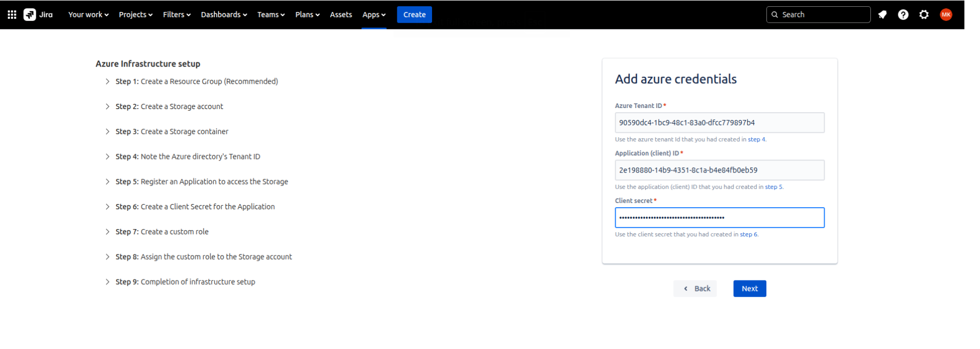Open the settings gear icon
Screen dimensions: 980x349
[x=924, y=15]
